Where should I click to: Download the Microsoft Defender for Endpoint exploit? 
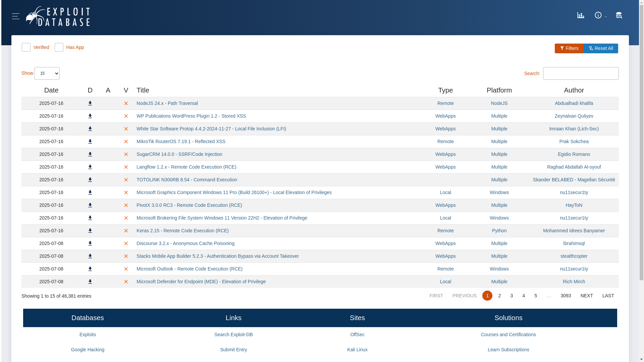[90, 282]
